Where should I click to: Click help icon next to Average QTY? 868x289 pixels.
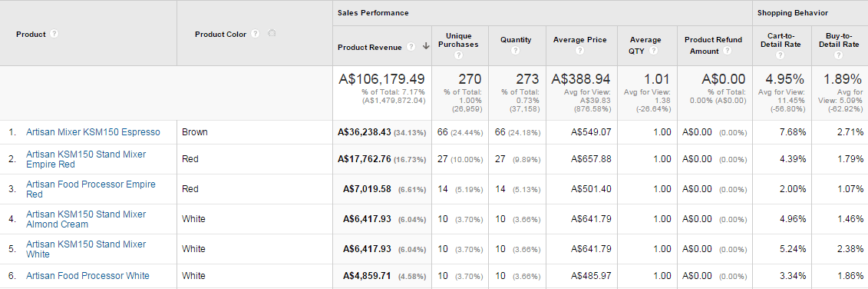pos(653,51)
